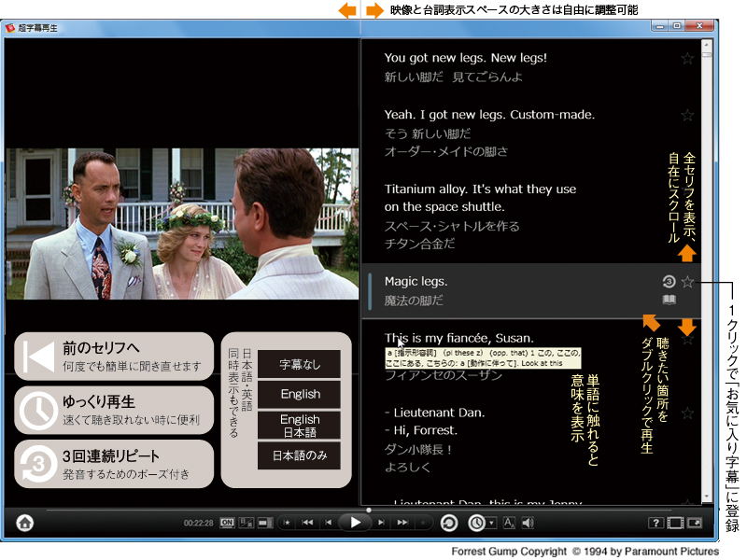Jump to the next favorite subtitle
The width and height of the screenshot is (747, 560).
click(423, 523)
